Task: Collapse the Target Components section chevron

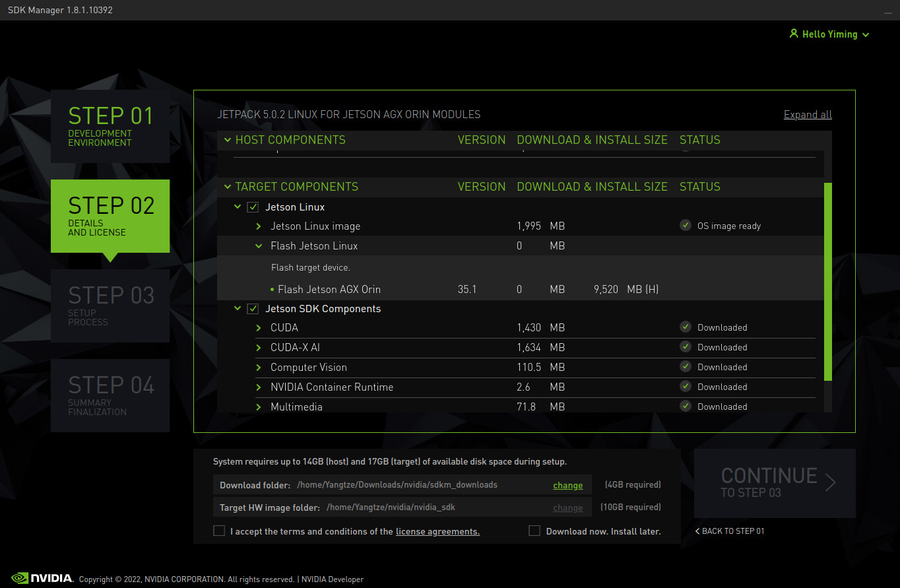Action: (228, 186)
